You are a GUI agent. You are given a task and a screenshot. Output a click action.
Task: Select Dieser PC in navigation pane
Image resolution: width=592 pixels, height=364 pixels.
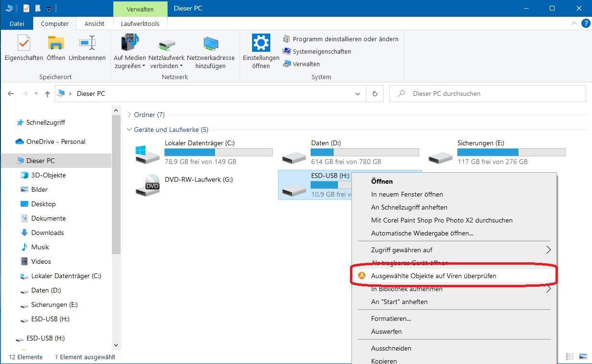(40, 161)
